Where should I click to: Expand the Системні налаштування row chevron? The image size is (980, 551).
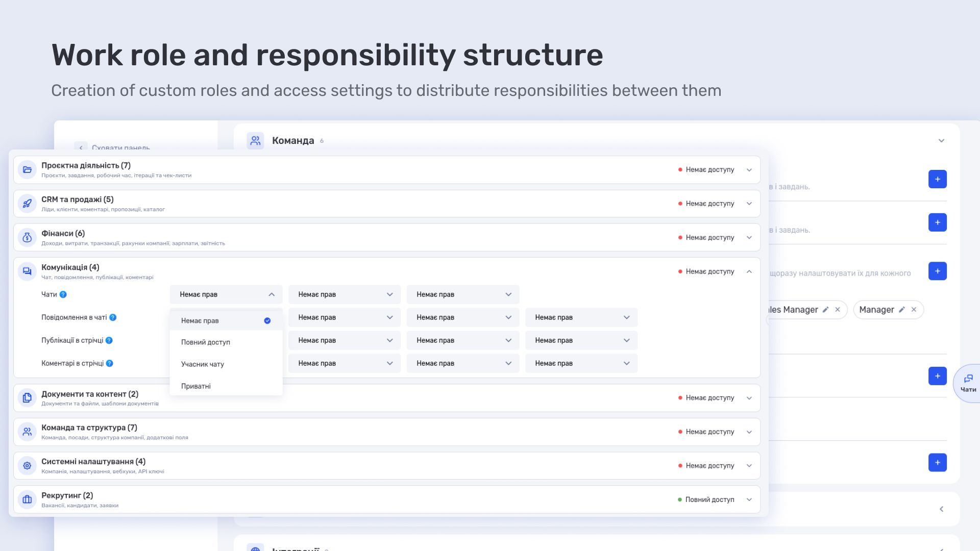point(749,466)
